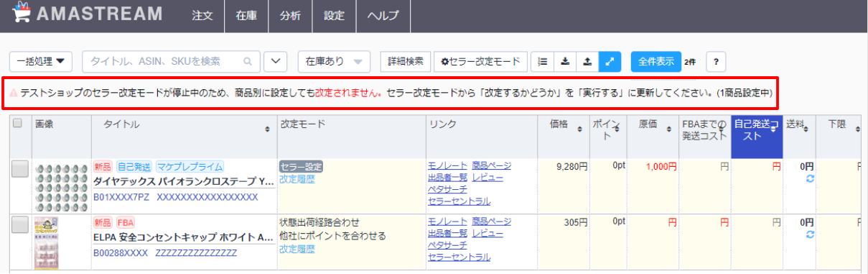Screen dimensions: 868x274
Task: Click ペタサーチ link in ダイヤテックス row
Action: pos(447,189)
